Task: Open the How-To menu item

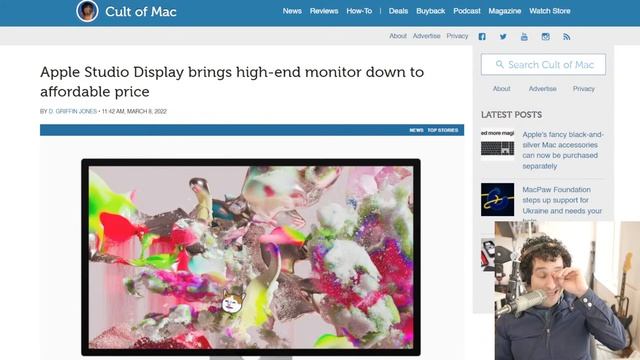Action: click(x=359, y=11)
